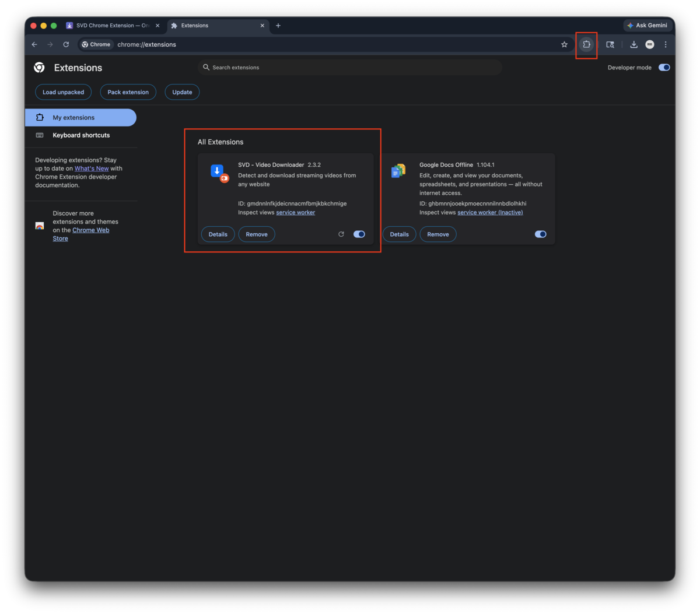Open the Downloads toolbar icon
700x614 pixels.
(x=634, y=44)
